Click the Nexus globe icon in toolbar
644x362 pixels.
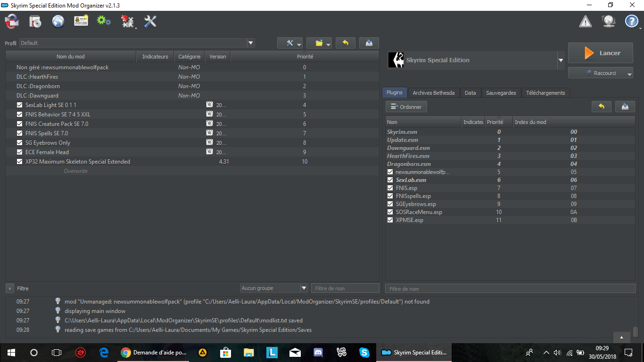pyautogui.click(x=58, y=21)
